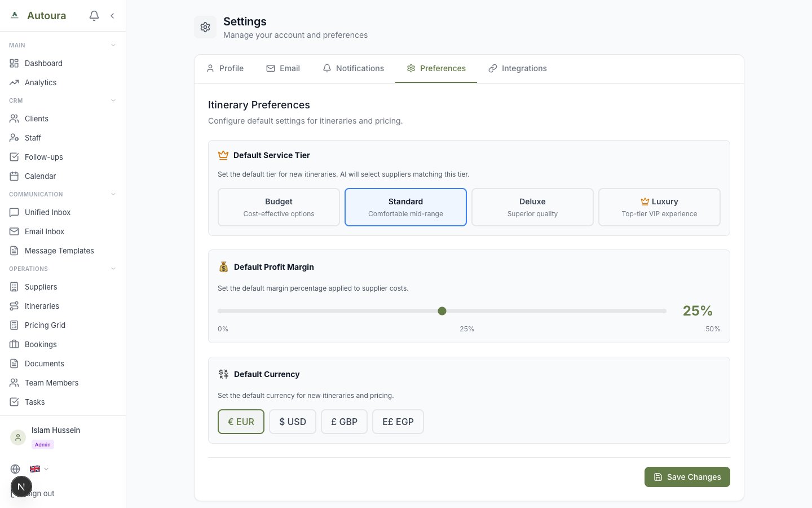The width and height of the screenshot is (812, 508).
Task: Click the Clients people icon
Action: [x=14, y=119]
